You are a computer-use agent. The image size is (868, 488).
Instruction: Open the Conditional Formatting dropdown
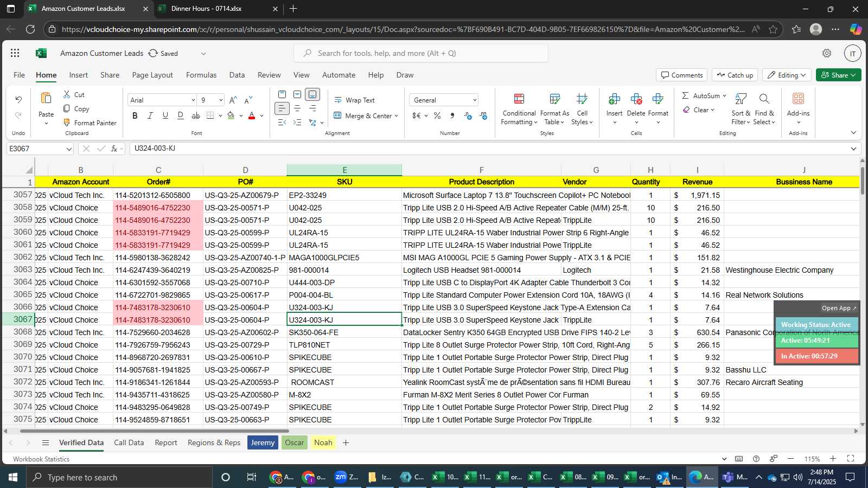click(519, 110)
